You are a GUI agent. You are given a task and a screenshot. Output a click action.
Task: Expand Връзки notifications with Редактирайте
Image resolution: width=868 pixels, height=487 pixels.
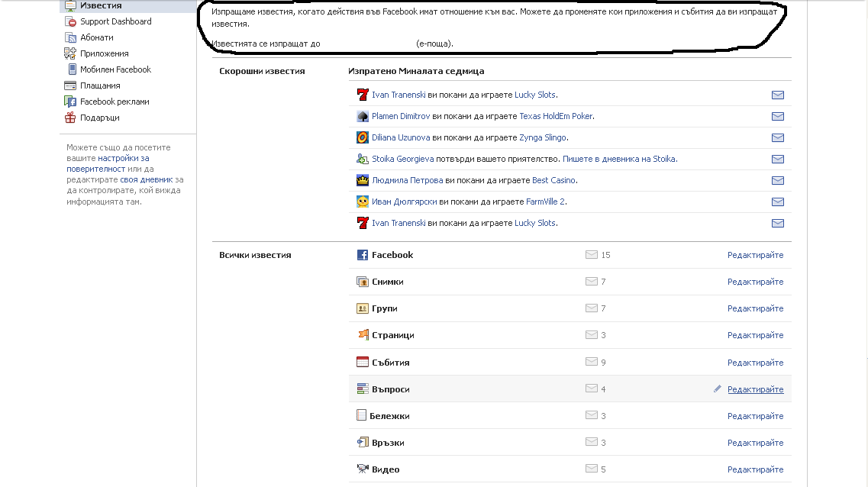(755, 443)
